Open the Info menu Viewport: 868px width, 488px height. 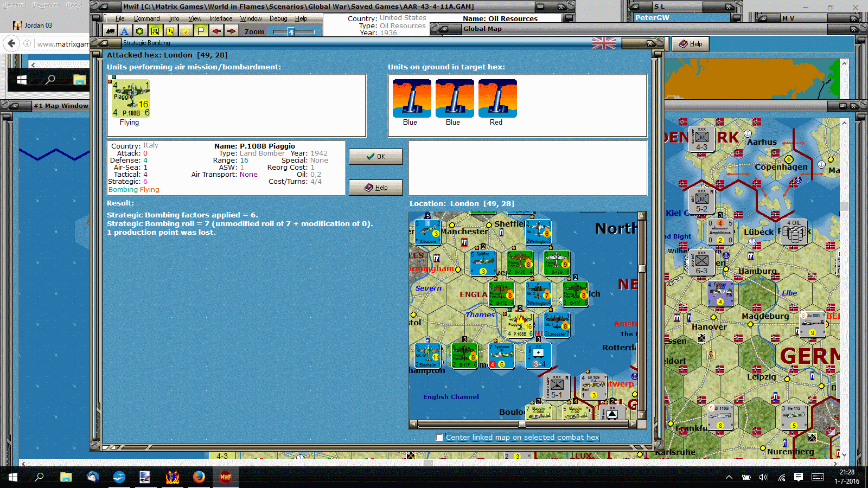coord(174,18)
